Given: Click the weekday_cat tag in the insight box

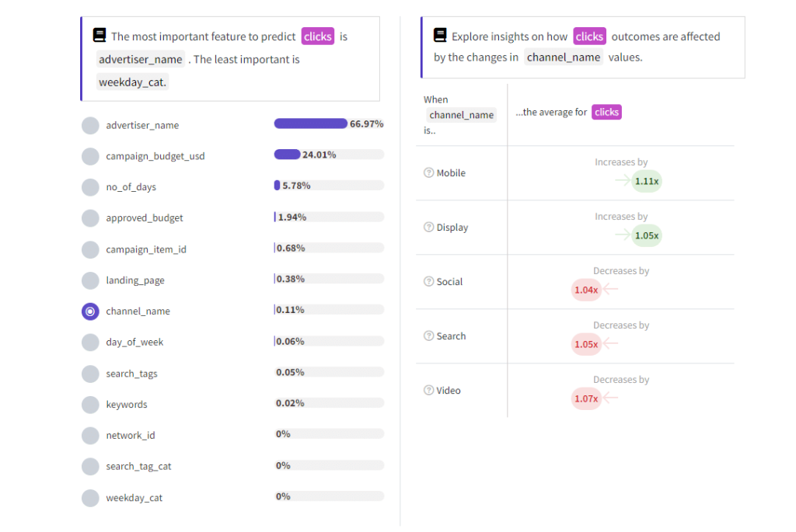Looking at the screenshot, I should click(132, 82).
